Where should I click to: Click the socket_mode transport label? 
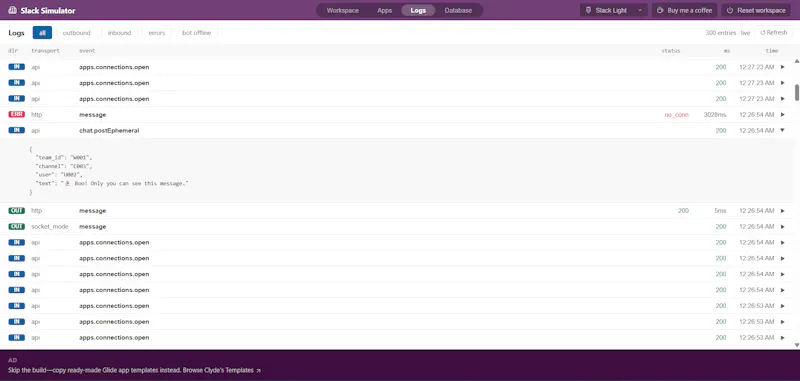click(x=49, y=226)
